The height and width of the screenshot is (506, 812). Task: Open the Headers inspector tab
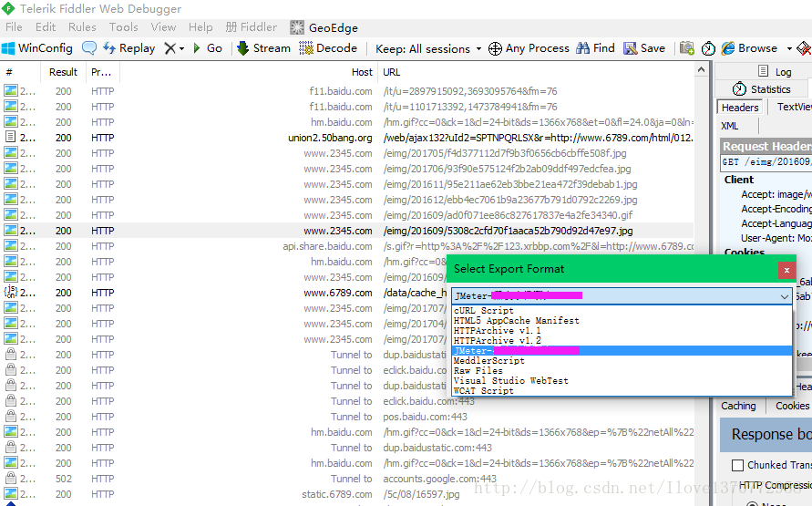click(740, 108)
